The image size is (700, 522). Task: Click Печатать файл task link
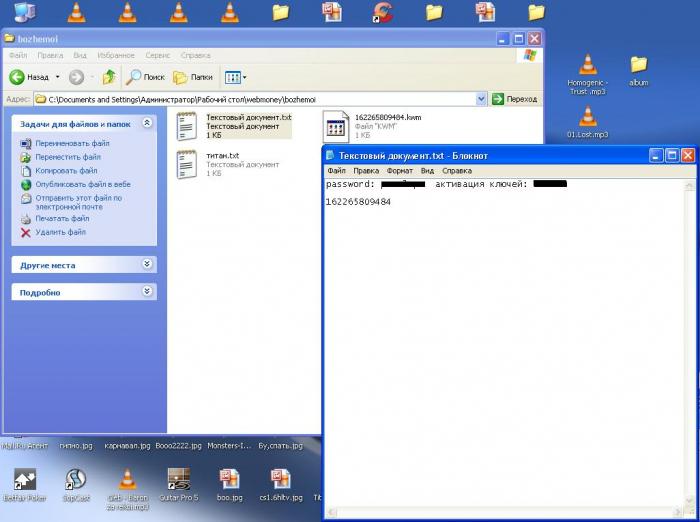click(62, 218)
